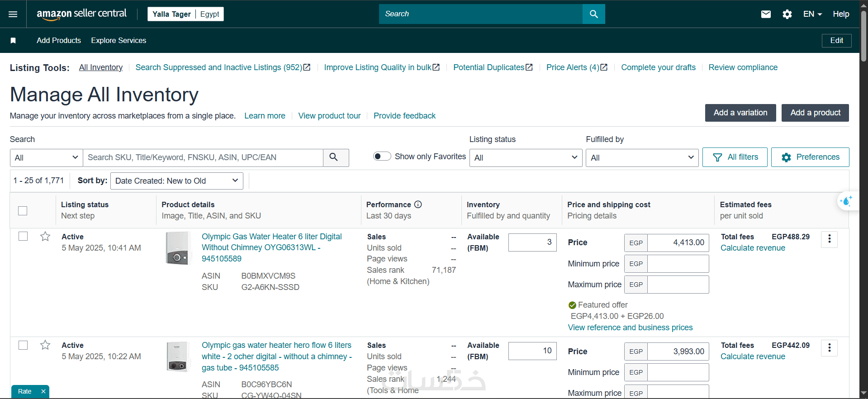Open actions menu for EGP442.09 fees row
The image size is (868, 399).
[x=829, y=348]
